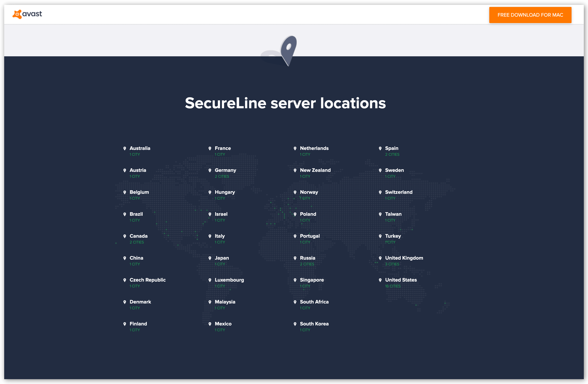Click the pin icon beside Netherlands

pyautogui.click(x=295, y=148)
